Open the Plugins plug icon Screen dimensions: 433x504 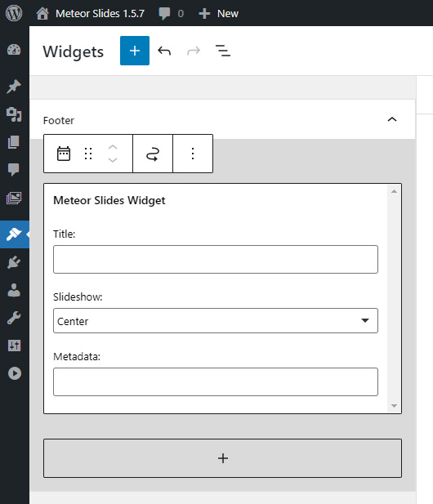pos(14,262)
